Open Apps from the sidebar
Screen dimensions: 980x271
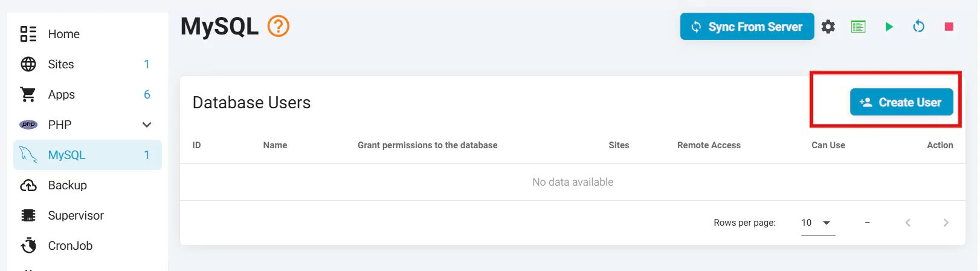(61, 94)
